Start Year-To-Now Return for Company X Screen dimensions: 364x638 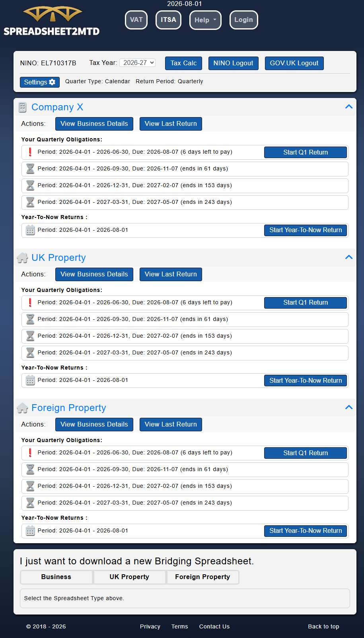[306, 230]
